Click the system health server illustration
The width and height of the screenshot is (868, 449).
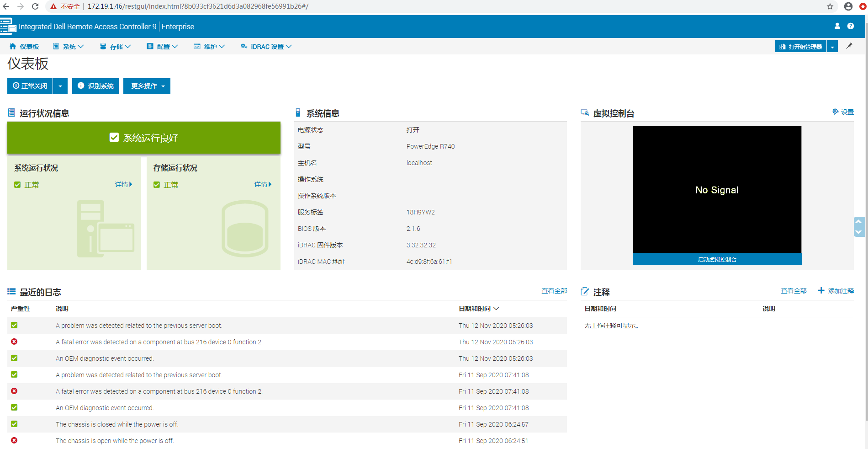[106, 229]
